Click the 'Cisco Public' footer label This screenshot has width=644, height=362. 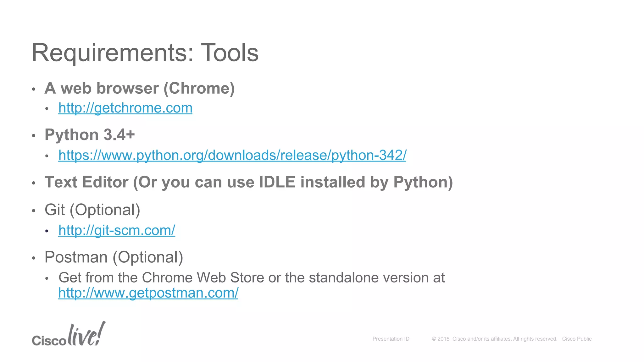tap(577, 339)
